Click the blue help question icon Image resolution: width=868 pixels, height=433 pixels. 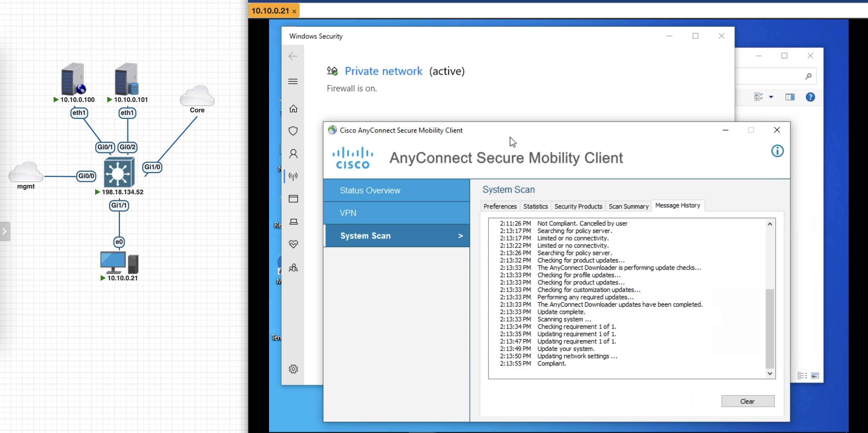tap(810, 97)
